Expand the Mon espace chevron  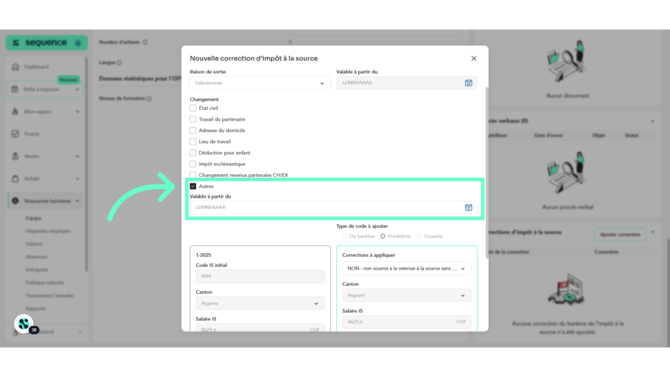(77, 112)
